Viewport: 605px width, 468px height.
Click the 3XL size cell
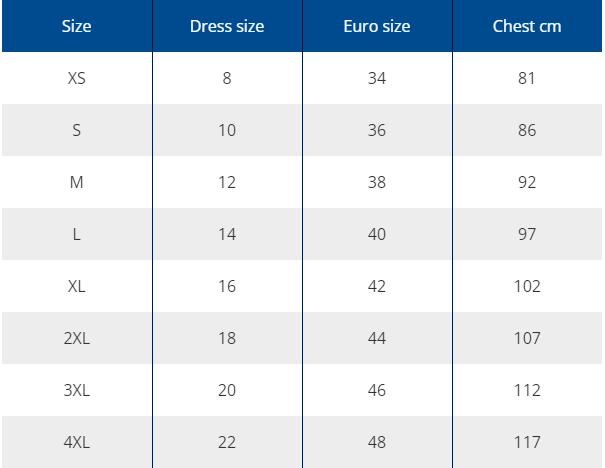click(77, 390)
